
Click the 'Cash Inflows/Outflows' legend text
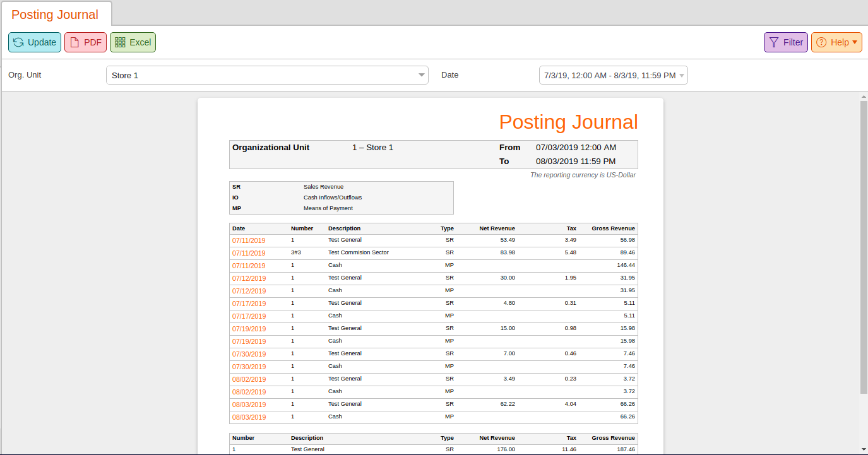tap(333, 198)
